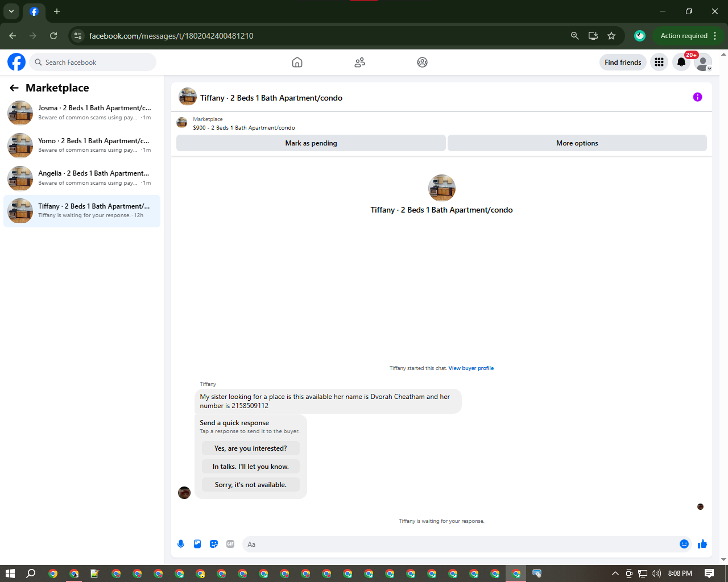Open the Home feed icon
Screen dimensions: 728x582
coord(297,63)
